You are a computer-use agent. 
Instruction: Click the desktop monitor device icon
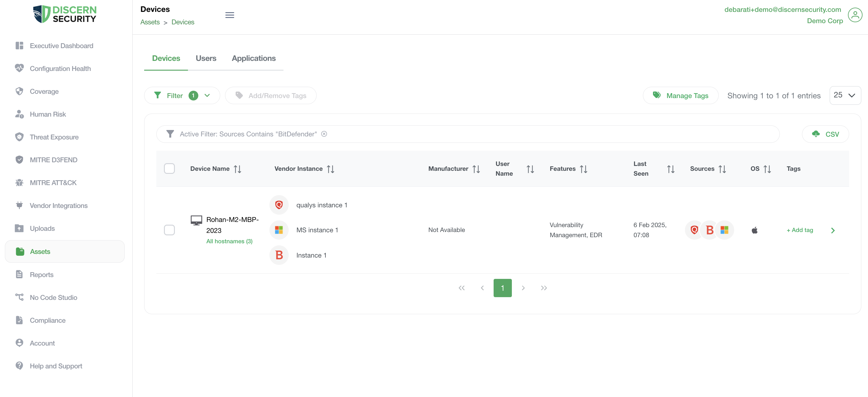tap(196, 220)
